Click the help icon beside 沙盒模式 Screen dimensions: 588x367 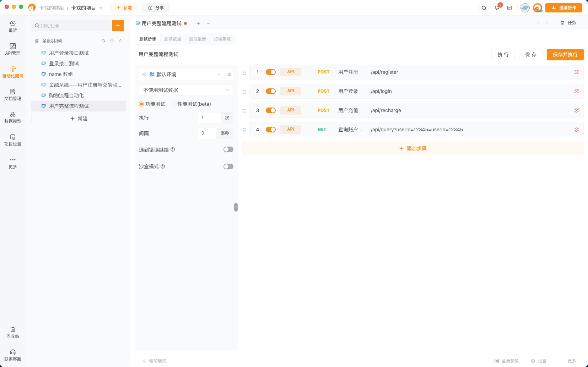[163, 166]
